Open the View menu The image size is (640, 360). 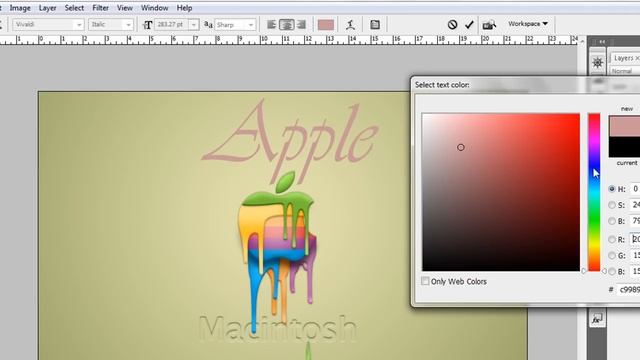coord(124,8)
